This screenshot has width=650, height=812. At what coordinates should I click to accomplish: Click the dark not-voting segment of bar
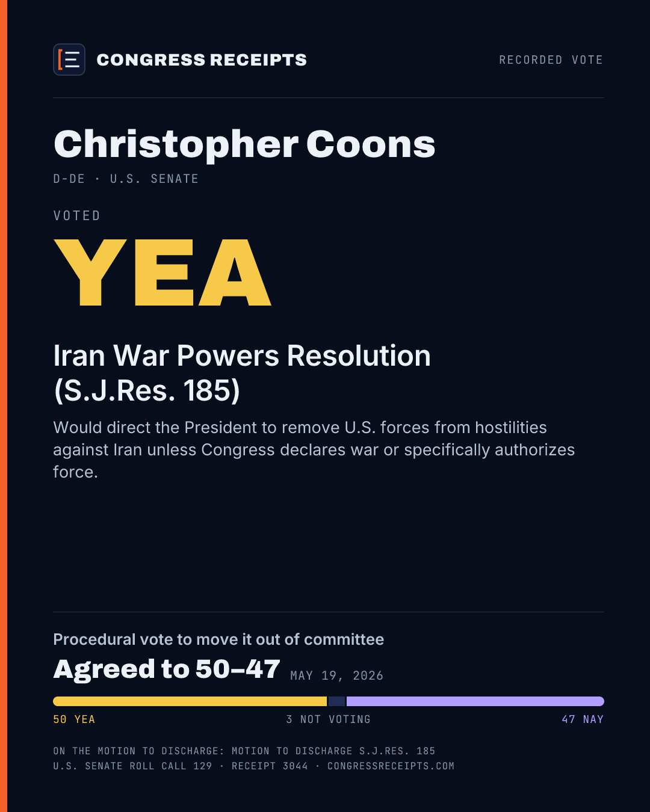[x=336, y=701]
